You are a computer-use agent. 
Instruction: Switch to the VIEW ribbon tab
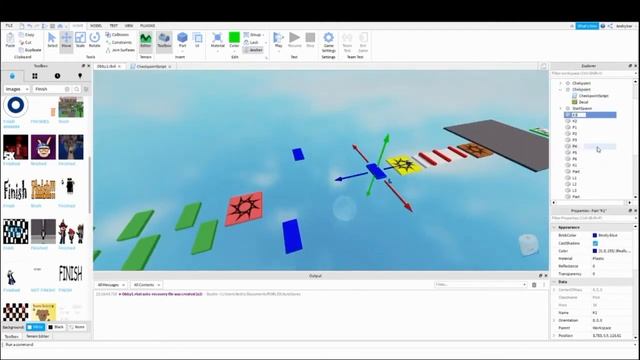(129, 26)
